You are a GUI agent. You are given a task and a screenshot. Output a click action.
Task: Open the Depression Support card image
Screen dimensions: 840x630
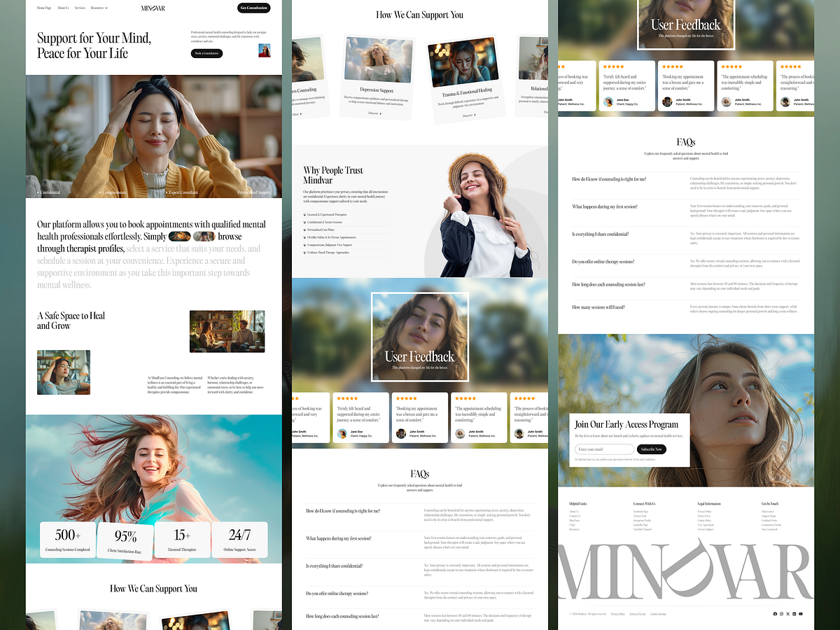point(378,62)
